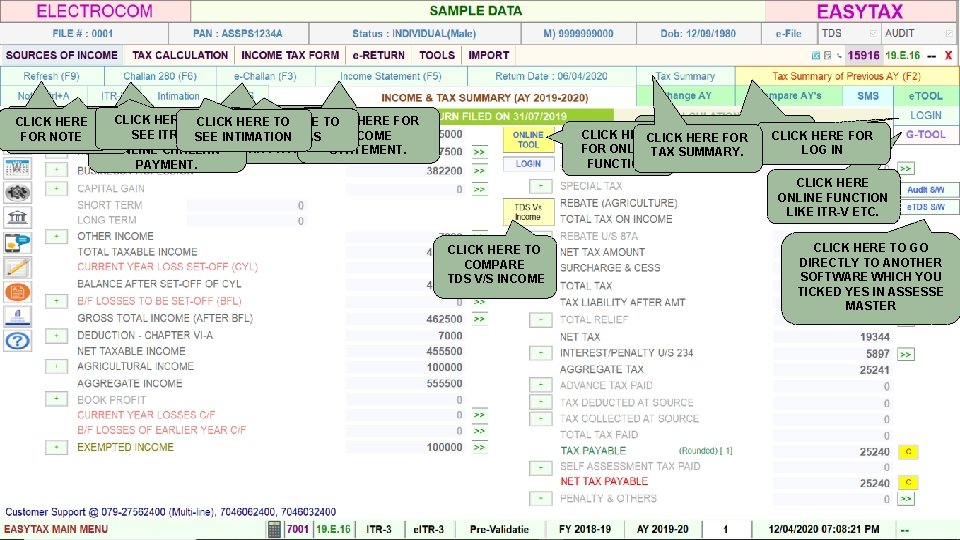The width and height of the screenshot is (960, 540).
Task: Click EASYTAX MAIN MENU in status bar
Action: 56,529
